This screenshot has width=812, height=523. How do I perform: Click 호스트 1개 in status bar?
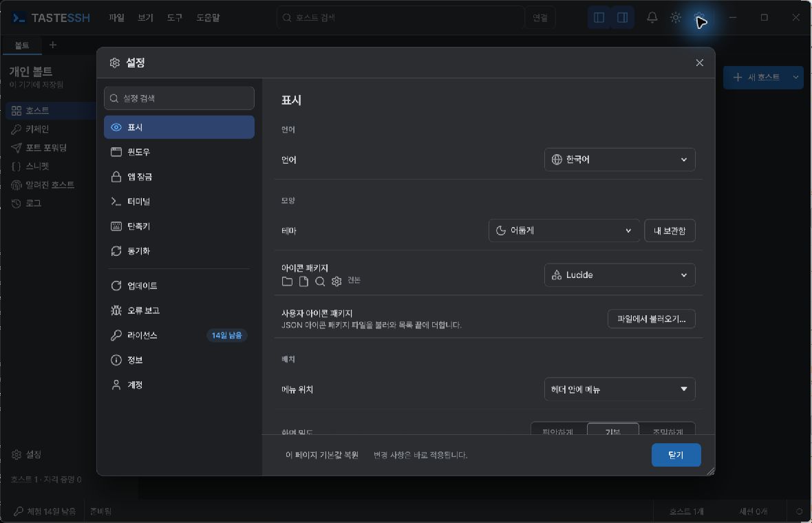coord(686,511)
